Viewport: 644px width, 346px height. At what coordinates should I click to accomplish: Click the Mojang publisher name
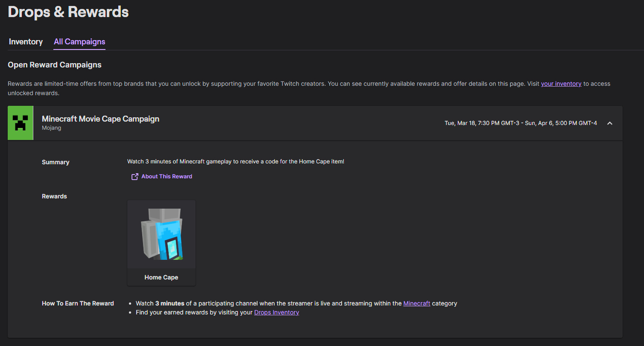(x=51, y=128)
